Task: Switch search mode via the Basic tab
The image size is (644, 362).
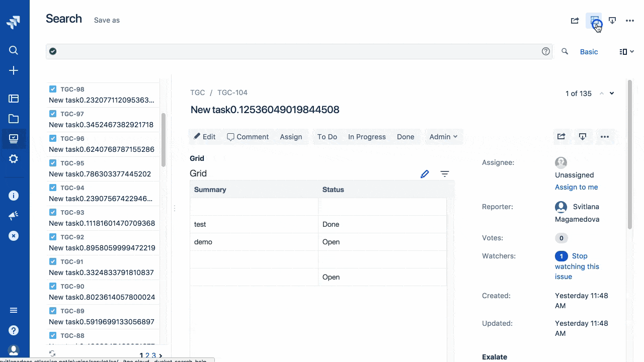Action: point(589,51)
